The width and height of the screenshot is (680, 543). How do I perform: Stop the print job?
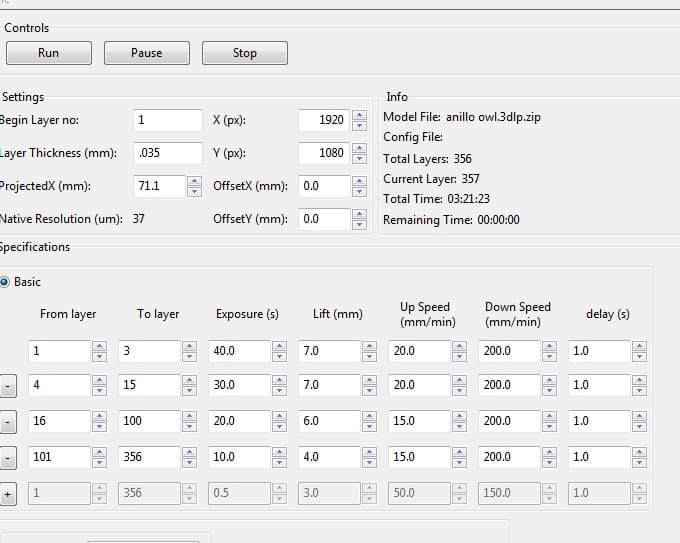244,53
